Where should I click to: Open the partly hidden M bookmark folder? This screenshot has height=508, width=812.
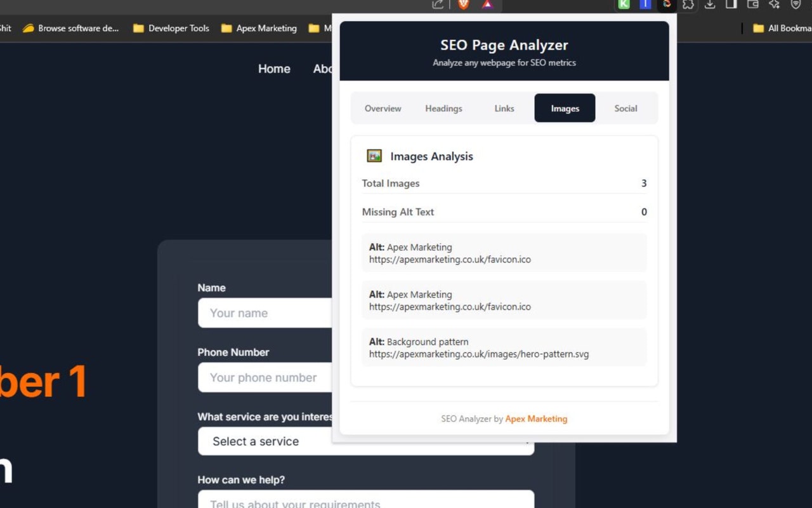320,28
